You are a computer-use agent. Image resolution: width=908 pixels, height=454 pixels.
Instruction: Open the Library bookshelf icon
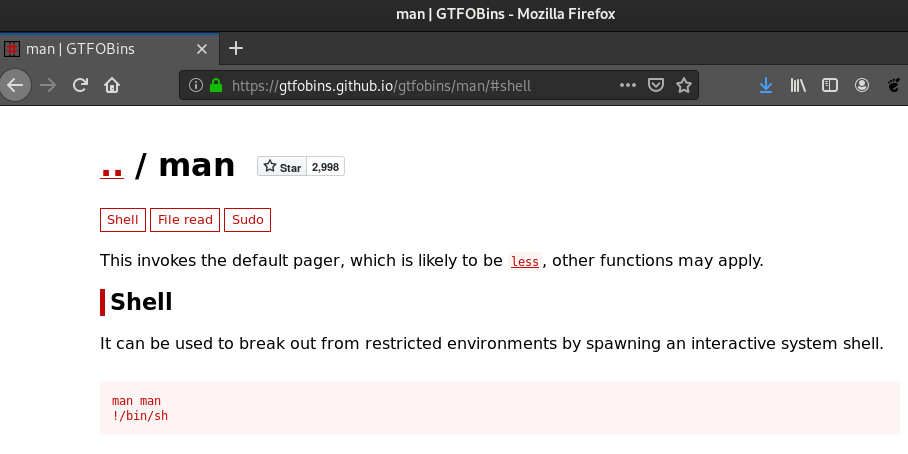click(798, 86)
